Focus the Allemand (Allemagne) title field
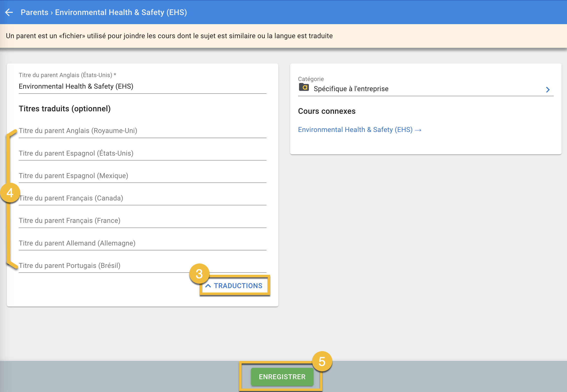The height and width of the screenshot is (392, 567). click(142, 243)
